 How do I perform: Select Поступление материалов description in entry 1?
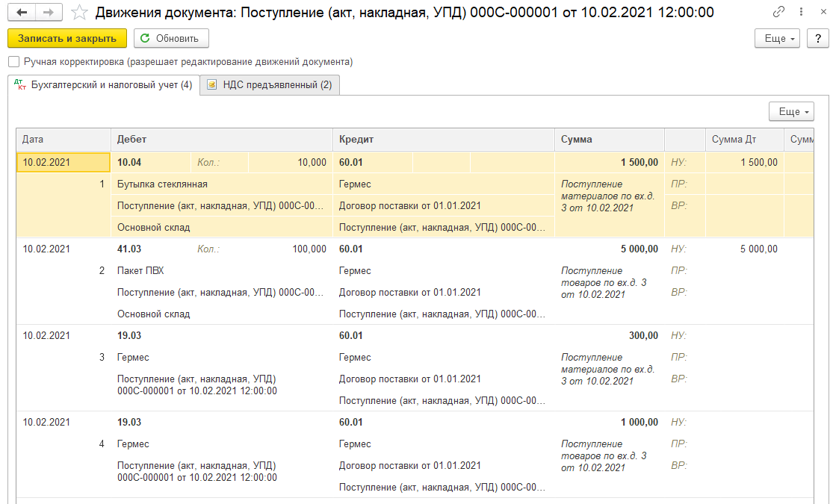click(x=608, y=196)
